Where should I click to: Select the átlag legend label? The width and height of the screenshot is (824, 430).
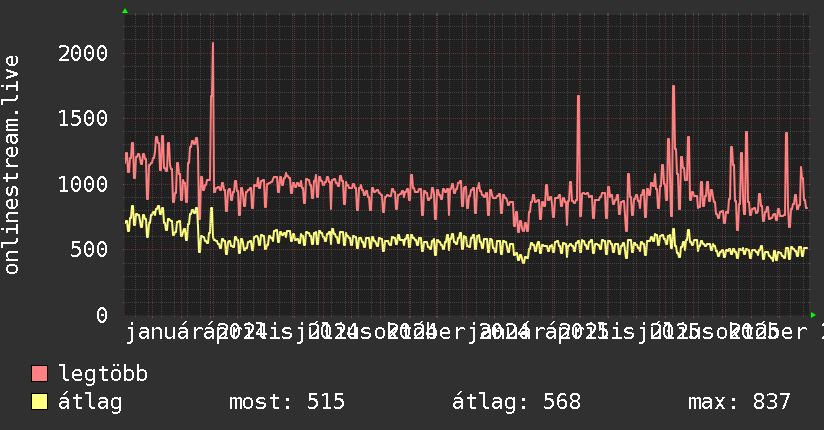pyautogui.click(x=90, y=402)
